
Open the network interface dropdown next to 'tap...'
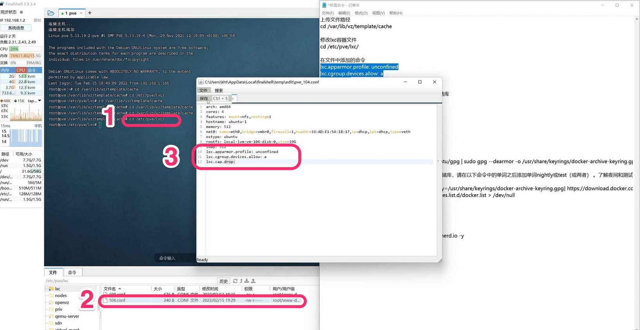pyautogui.click(x=40, y=101)
